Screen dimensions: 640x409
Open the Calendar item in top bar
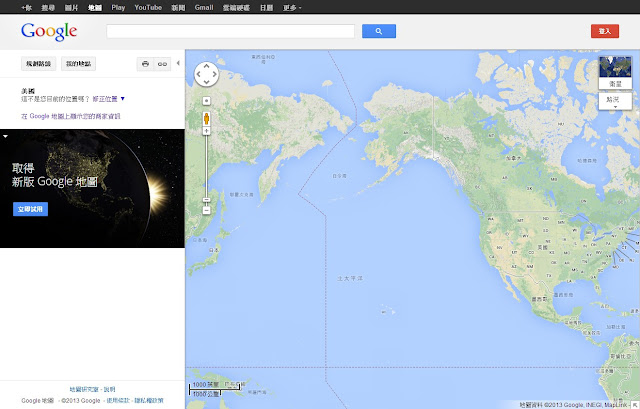click(x=266, y=7)
